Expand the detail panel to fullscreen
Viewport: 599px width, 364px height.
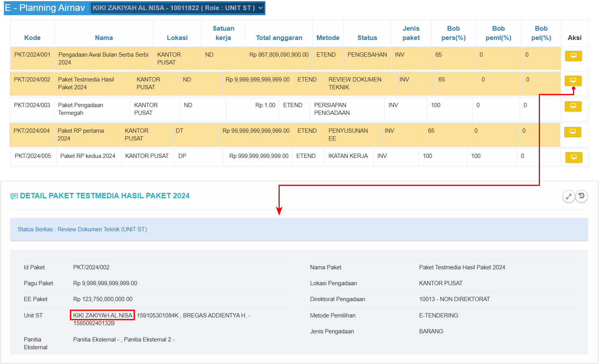click(568, 196)
